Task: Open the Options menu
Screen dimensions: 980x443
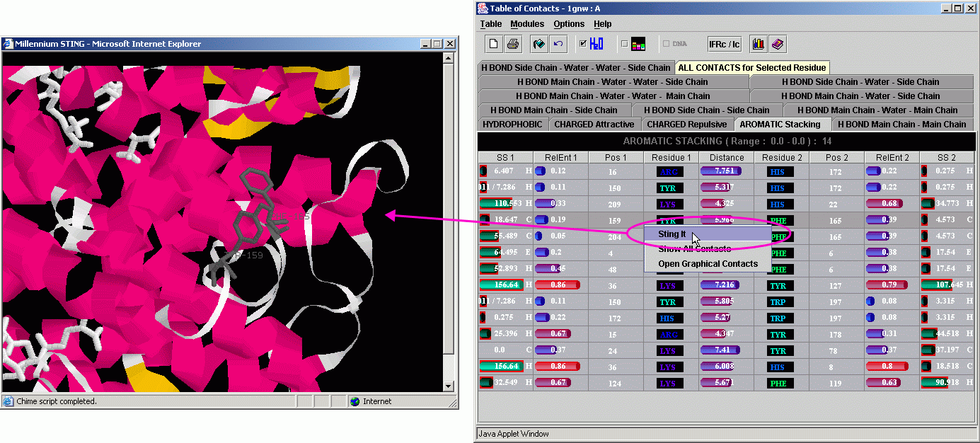Action: (569, 24)
